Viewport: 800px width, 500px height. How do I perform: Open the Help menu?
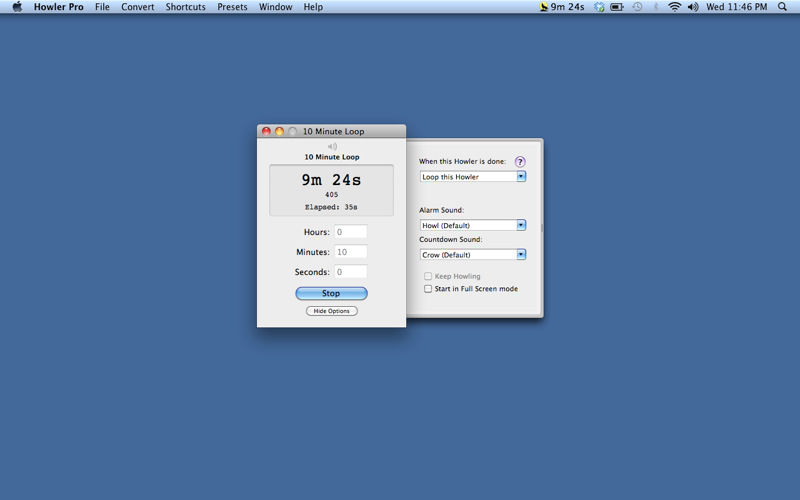point(313,7)
